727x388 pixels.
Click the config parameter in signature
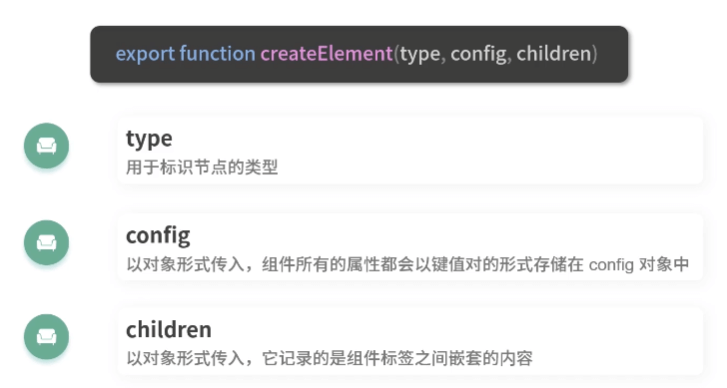pos(478,54)
